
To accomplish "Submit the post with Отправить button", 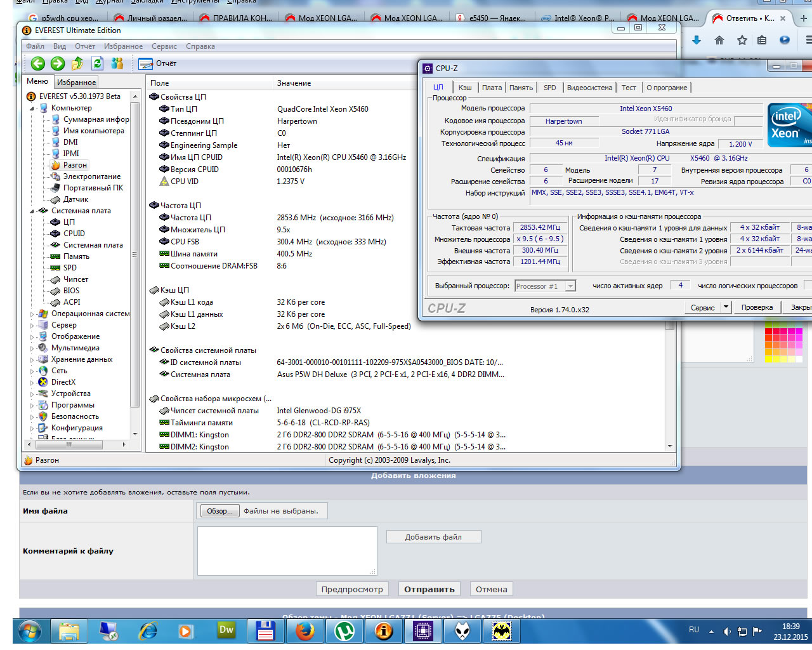I will click(x=429, y=589).
